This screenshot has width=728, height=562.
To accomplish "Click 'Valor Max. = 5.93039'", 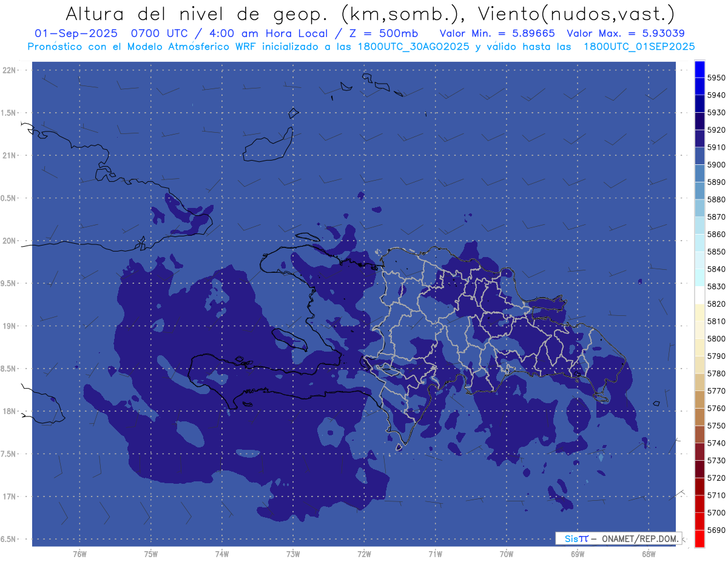I will (625, 33).
